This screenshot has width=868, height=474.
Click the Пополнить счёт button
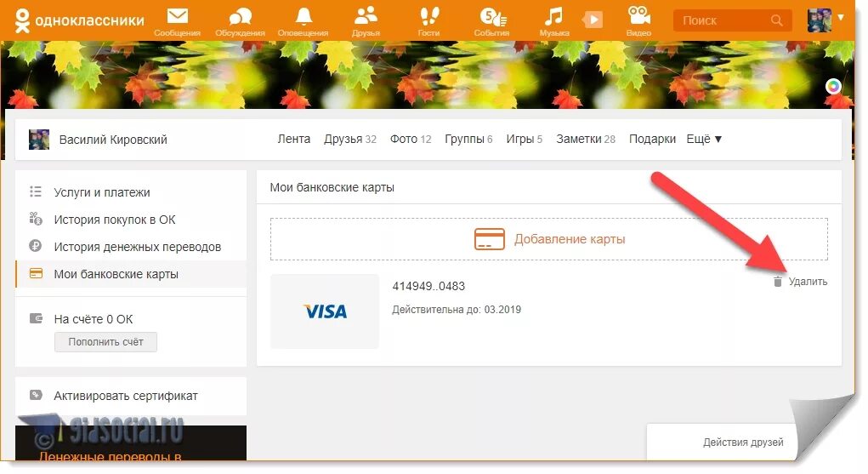click(x=105, y=342)
